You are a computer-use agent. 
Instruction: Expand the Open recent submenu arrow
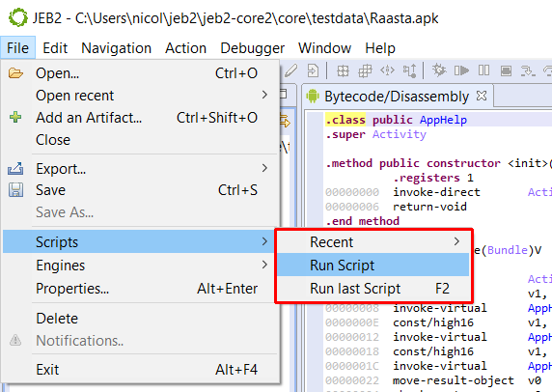pyautogui.click(x=264, y=95)
